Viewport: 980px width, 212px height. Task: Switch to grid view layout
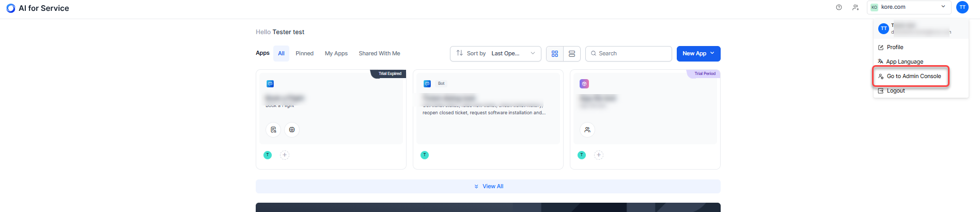point(555,54)
